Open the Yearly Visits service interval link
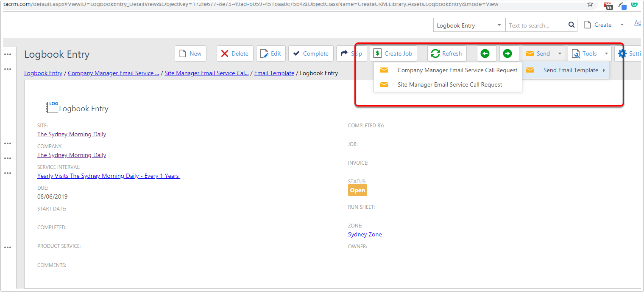644x292 pixels. (x=109, y=176)
